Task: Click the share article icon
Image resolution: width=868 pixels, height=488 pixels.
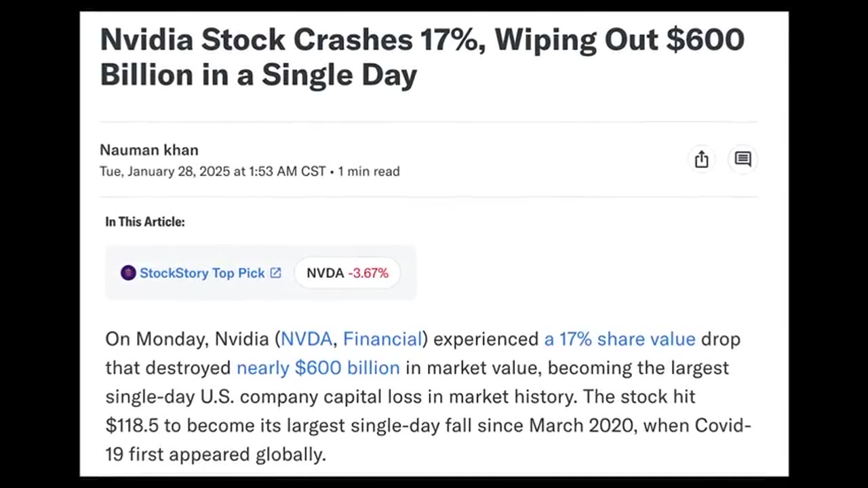Action: (x=701, y=159)
